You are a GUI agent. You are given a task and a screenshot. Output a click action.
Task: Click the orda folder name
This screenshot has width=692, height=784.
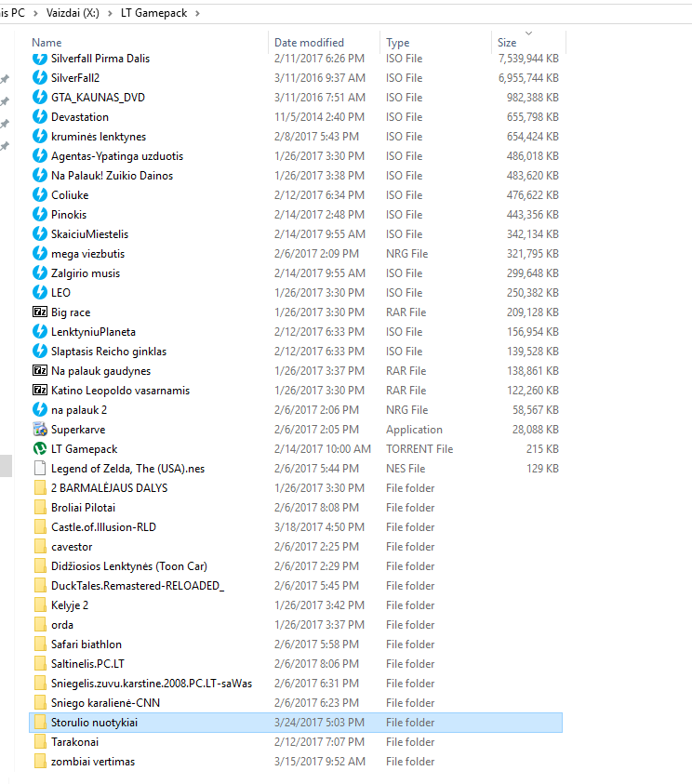point(62,624)
